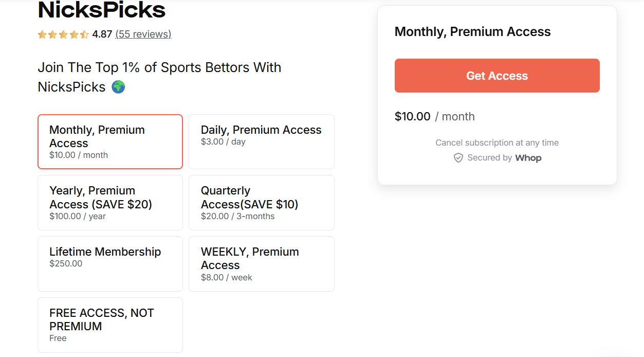This screenshot has width=644, height=357.
Task: Click the third star of the rating
Action: (x=64, y=34)
